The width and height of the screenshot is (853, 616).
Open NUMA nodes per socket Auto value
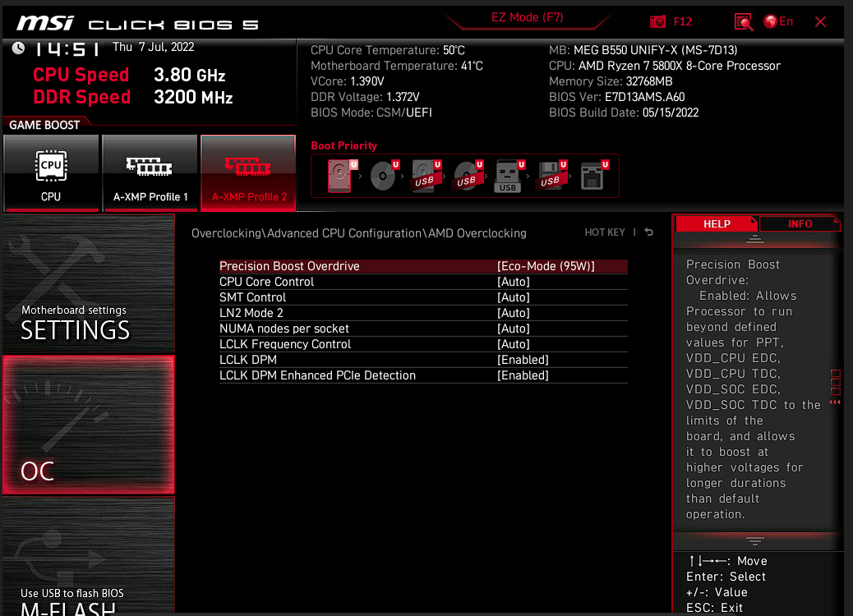(x=513, y=329)
